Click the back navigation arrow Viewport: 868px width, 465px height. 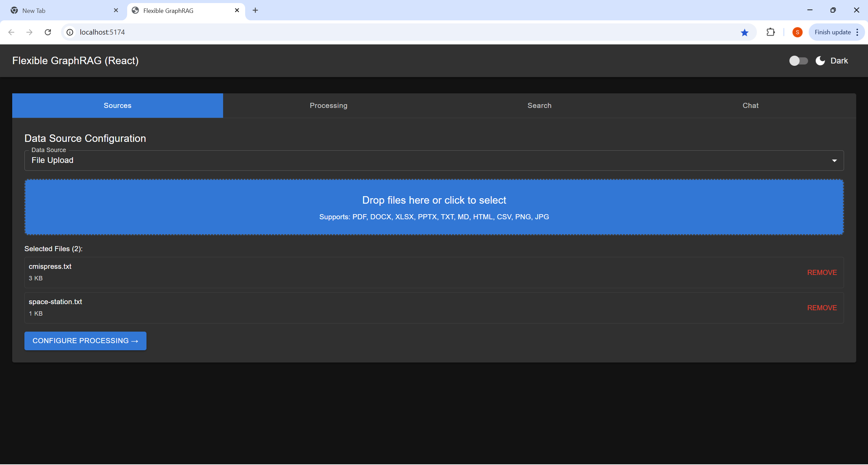coord(11,32)
